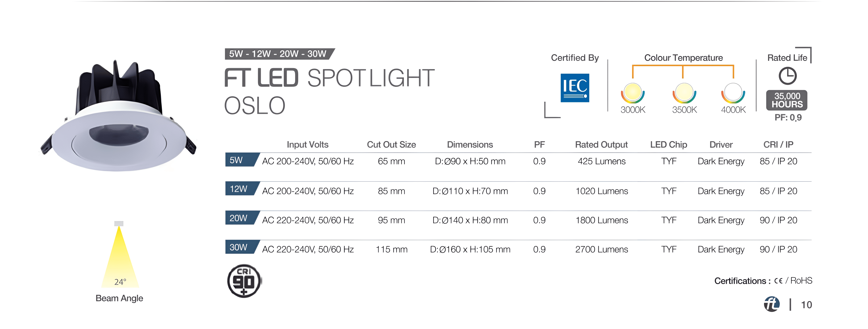This screenshot has width=868, height=329.
Task: Select the 4000K colour temperature icon
Action: (x=733, y=93)
